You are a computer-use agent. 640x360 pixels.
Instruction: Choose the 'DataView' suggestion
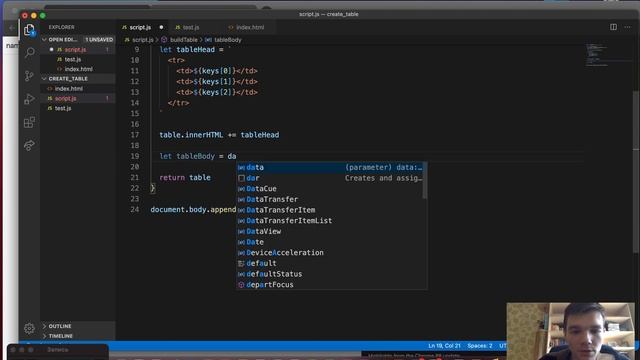(x=331, y=231)
